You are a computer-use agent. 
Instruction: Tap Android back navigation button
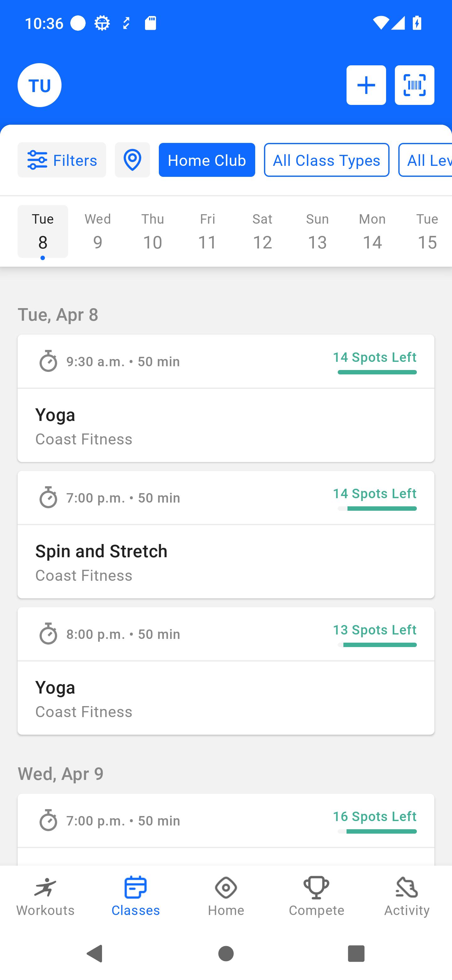coord(95,953)
